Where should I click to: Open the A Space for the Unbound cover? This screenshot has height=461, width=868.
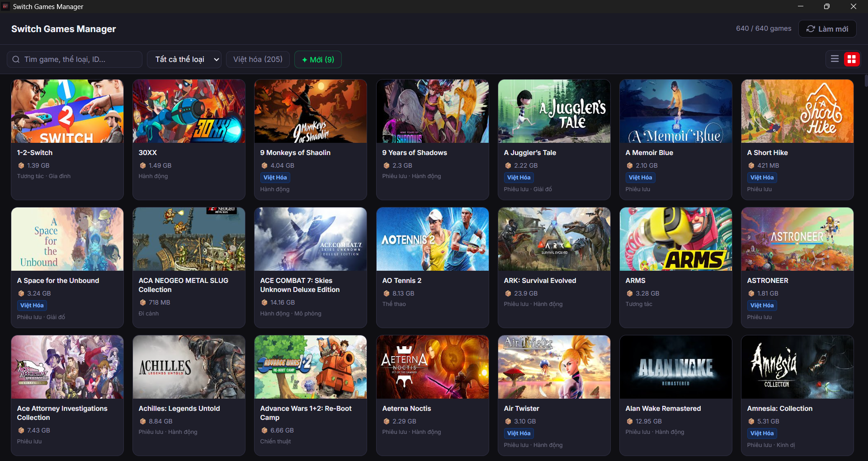(x=67, y=239)
